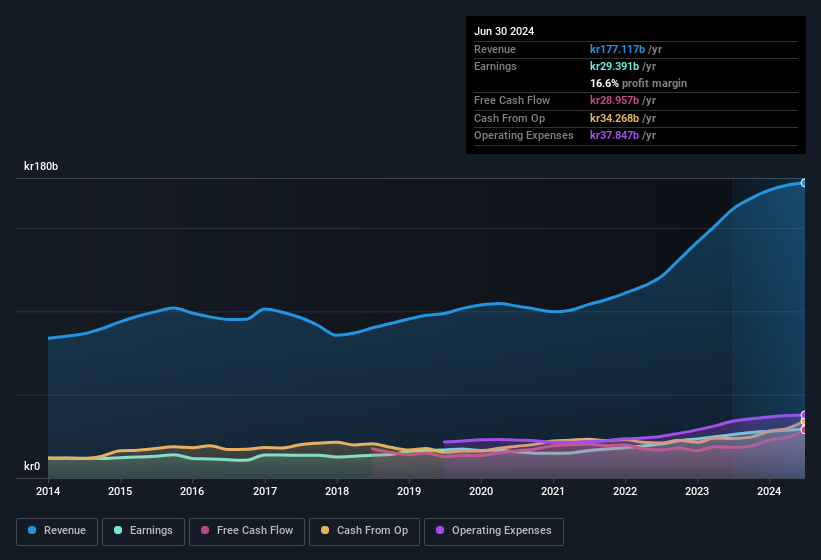Select the 2018 x-axis label
This screenshot has width=821, height=560.
(337, 491)
